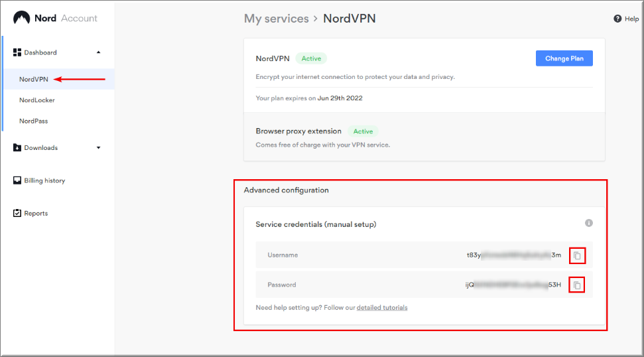Select NordVPN in the sidebar
Viewport: 644px width, 357px height.
coord(34,79)
